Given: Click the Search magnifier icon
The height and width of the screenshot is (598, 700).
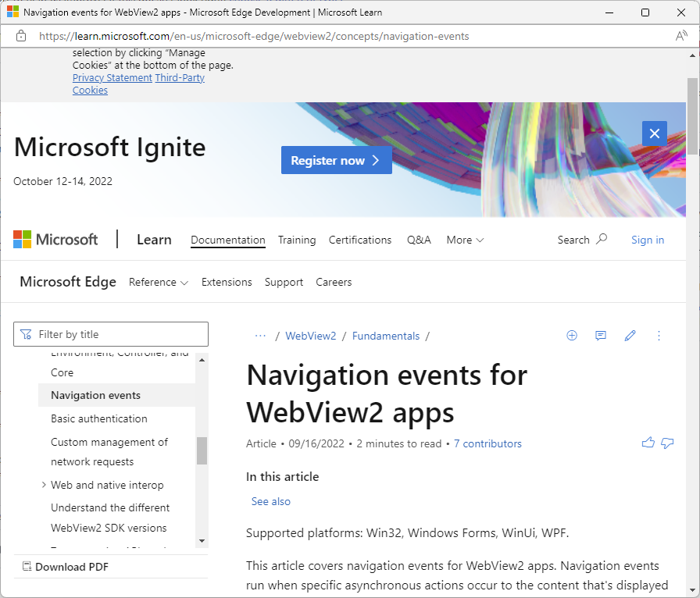Looking at the screenshot, I should pos(602,240).
